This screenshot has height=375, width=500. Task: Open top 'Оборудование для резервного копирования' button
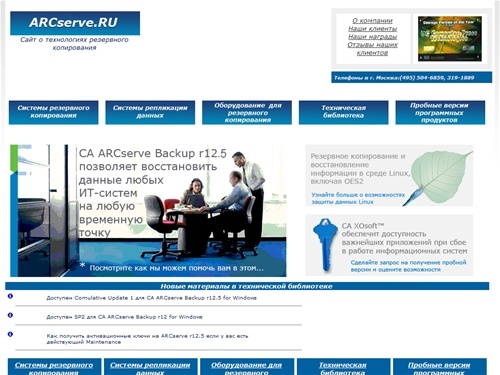[x=247, y=112]
